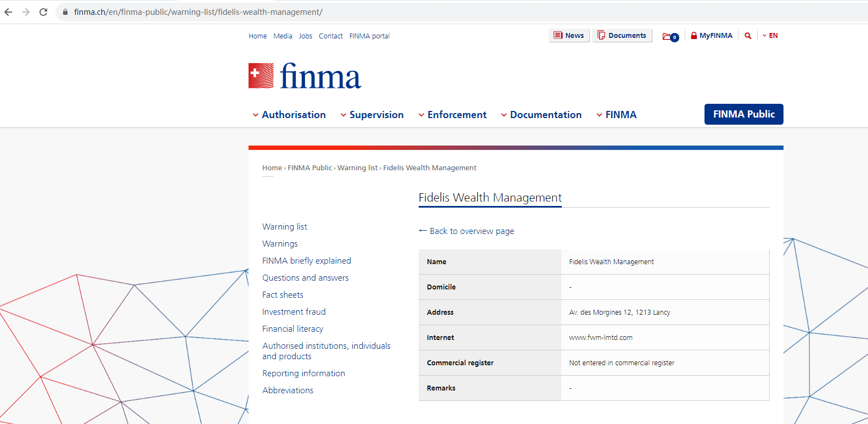
Task: Open the Jobs link
Action: point(306,36)
